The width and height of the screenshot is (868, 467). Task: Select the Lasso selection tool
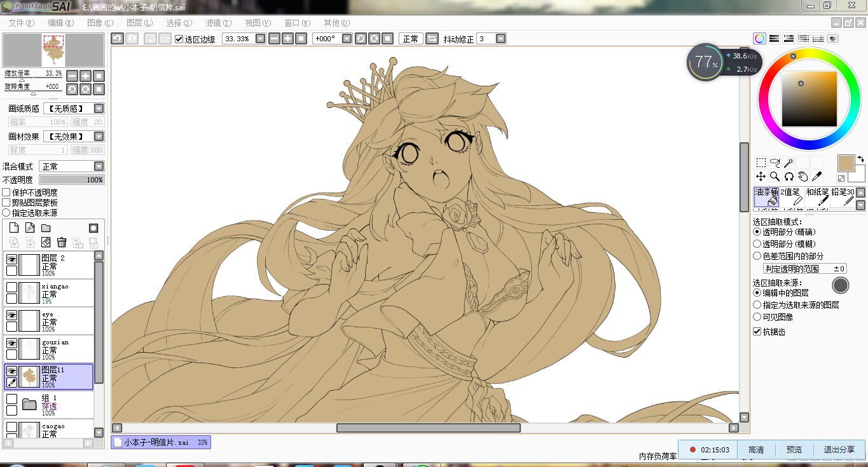pos(775,163)
